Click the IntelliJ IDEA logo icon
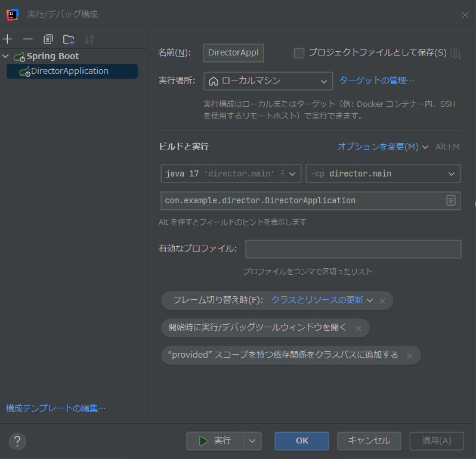The width and height of the screenshot is (476, 459). 13,14
